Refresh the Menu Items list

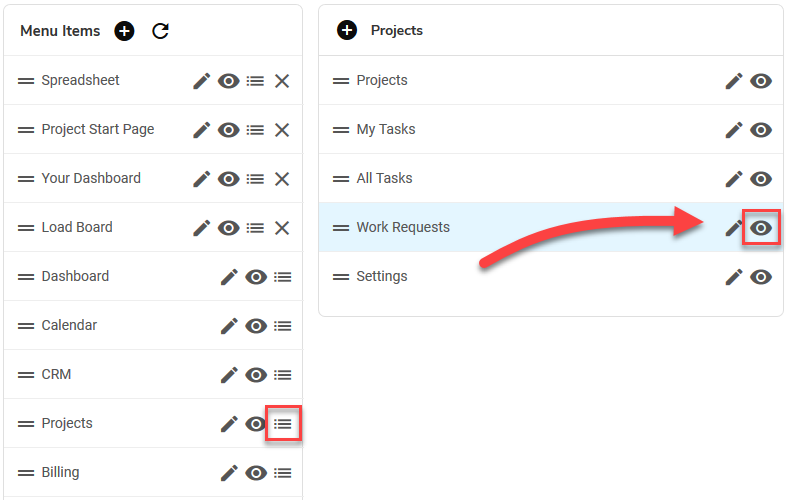tap(160, 31)
